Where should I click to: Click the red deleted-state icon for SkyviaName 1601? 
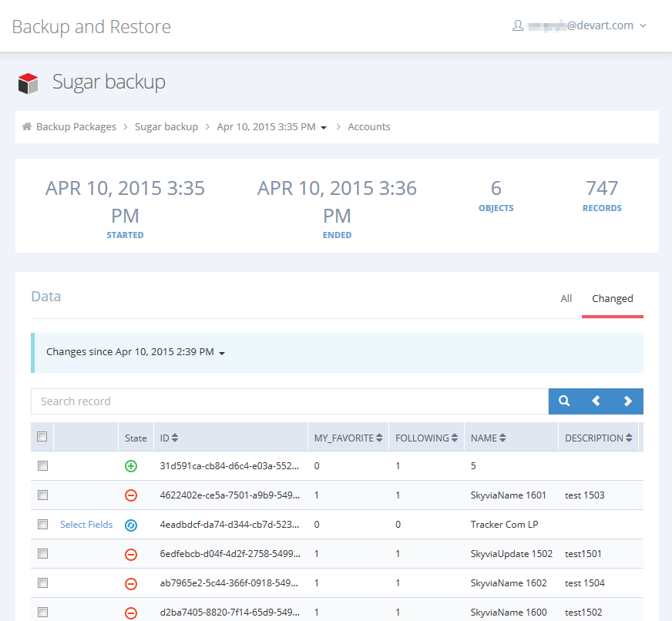coord(131,495)
